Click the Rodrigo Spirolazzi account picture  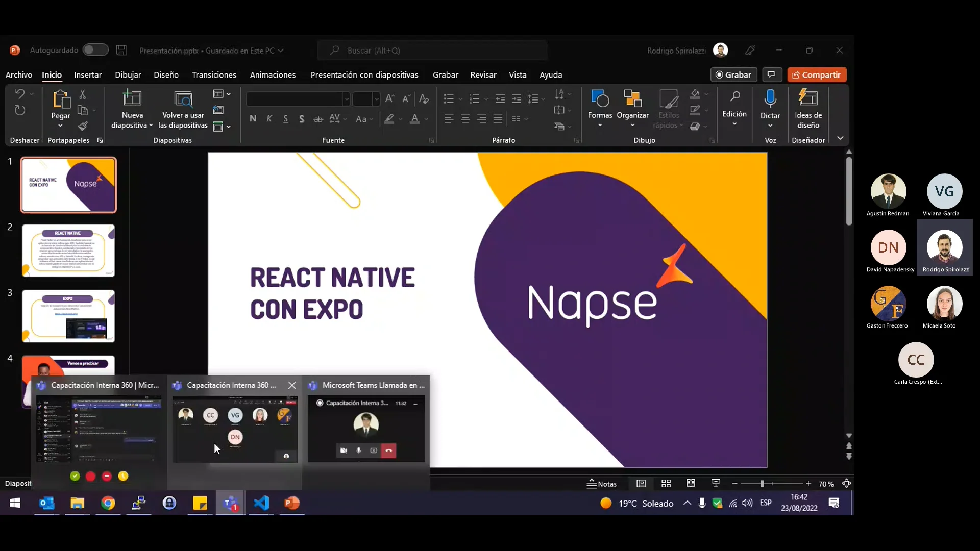tap(720, 50)
